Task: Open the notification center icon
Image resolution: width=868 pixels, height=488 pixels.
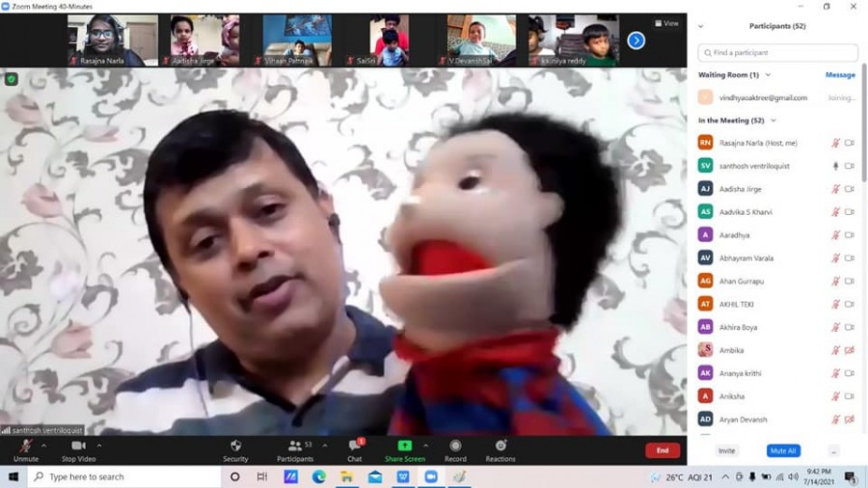Action: click(852, 477)
